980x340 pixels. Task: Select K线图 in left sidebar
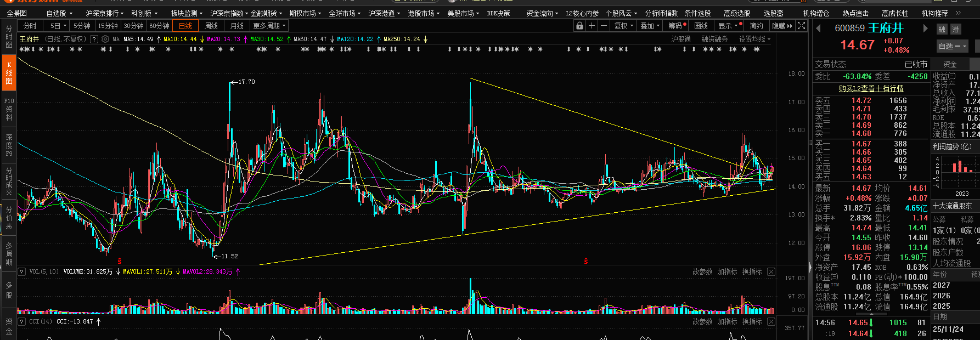click(9, 72)
